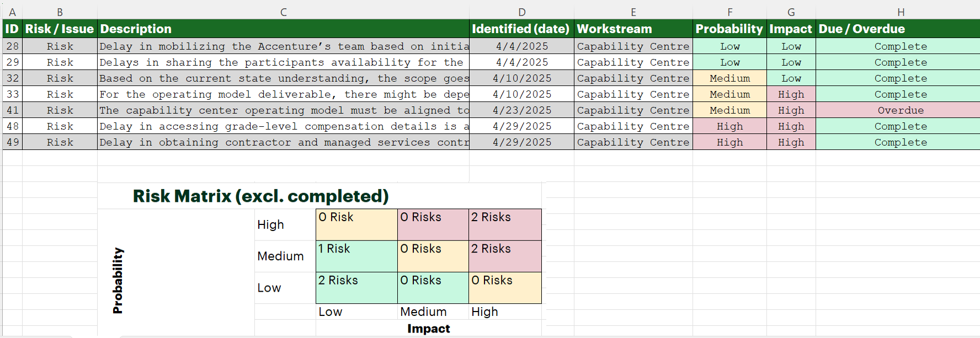Select column A header
The height and width of the screenshot is (338, 980).
point(12,12)
